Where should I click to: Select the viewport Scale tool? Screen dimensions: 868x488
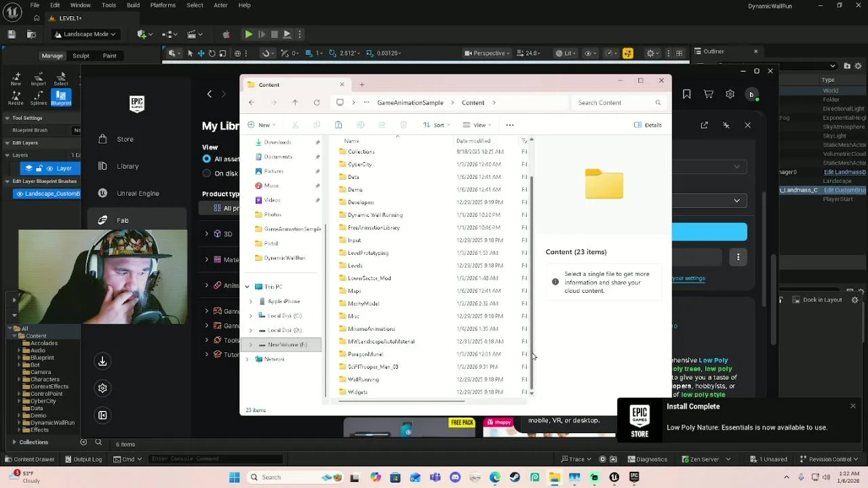point(222,54)
